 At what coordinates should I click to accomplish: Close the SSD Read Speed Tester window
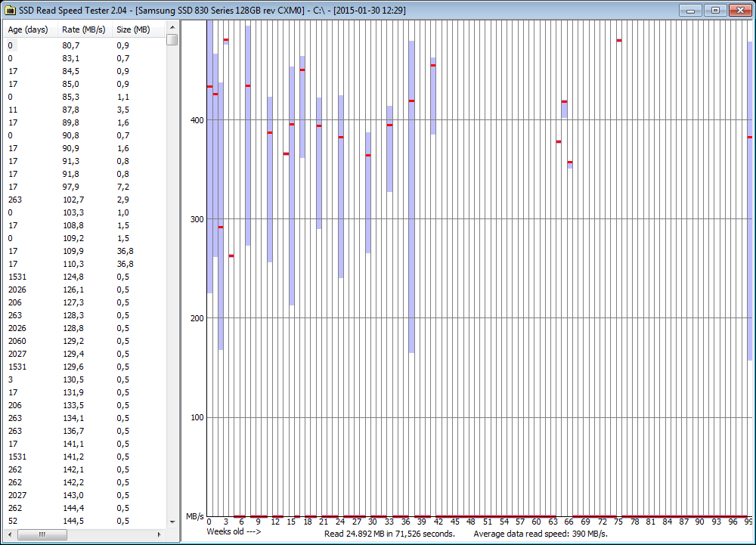tap(741, 10)
